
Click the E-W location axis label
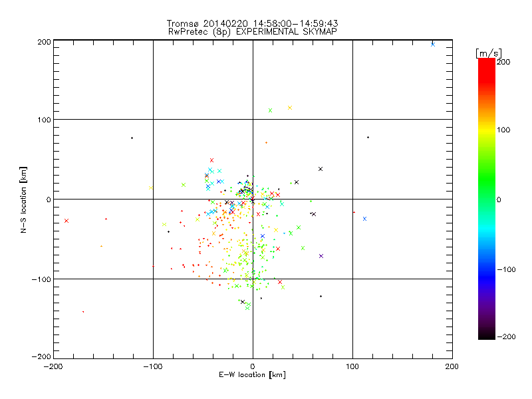click(253, 374)
